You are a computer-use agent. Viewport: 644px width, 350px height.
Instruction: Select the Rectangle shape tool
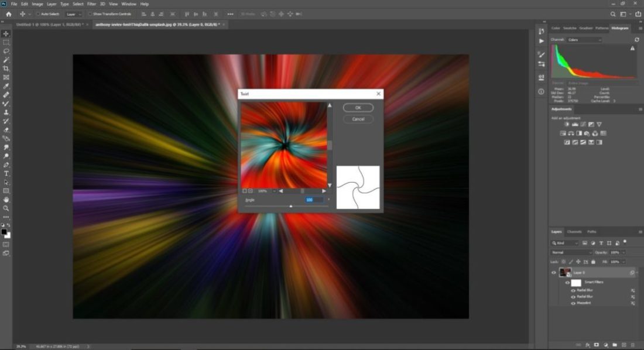click(6, 191)
